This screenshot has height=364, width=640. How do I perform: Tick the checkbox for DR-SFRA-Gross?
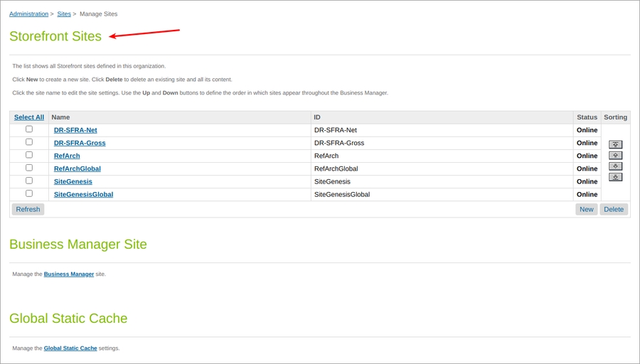[29, 142]
